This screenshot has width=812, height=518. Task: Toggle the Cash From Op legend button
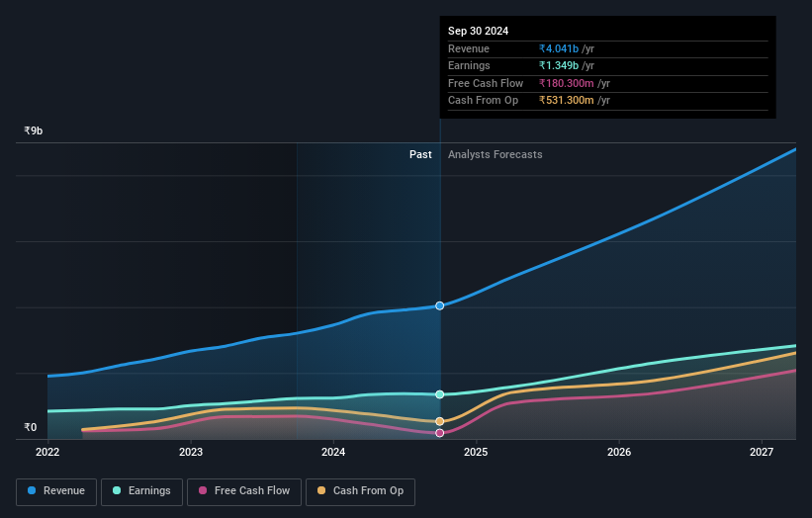[x=360, y=491]
